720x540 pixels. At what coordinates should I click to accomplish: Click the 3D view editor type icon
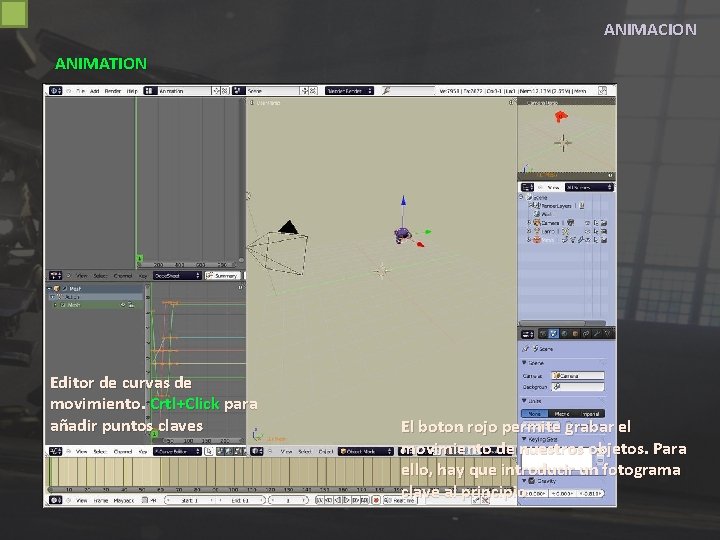(x=257, y=451)
